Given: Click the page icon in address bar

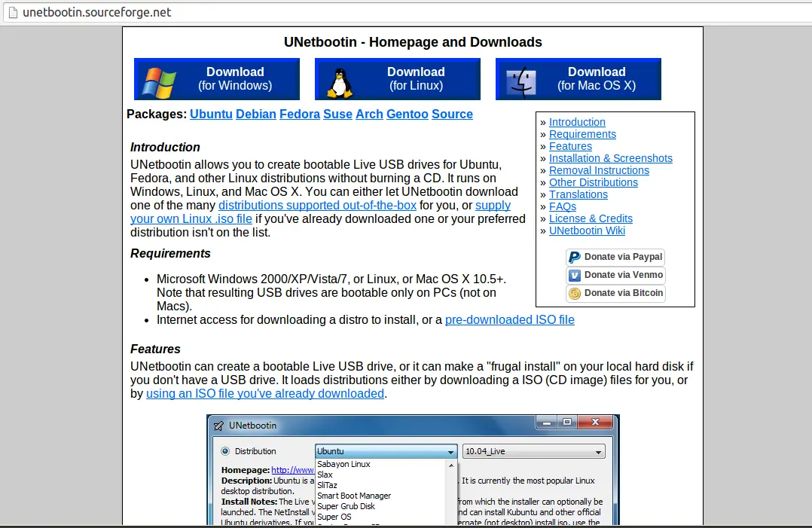Looking at the screenshot, I should tap(13, 12).
